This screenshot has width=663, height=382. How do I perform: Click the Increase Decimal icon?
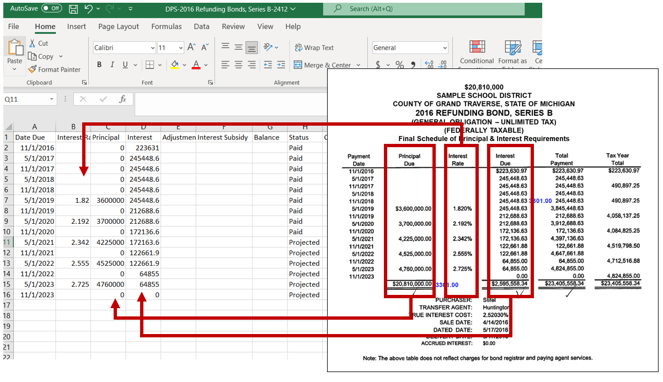coord(429,64)
